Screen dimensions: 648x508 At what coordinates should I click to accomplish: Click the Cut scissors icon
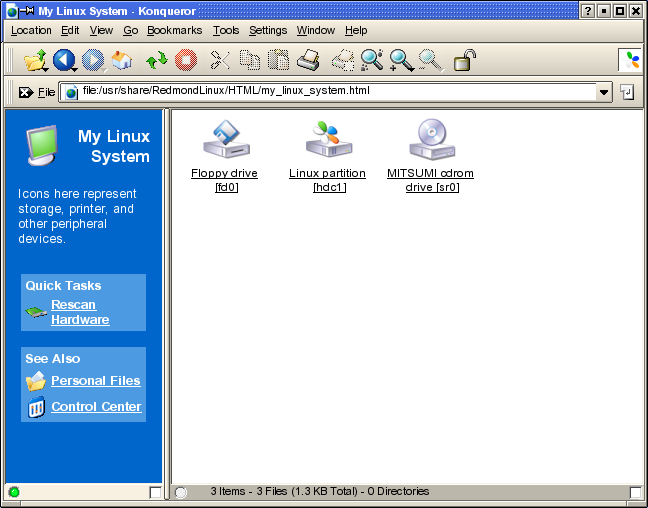220,61
